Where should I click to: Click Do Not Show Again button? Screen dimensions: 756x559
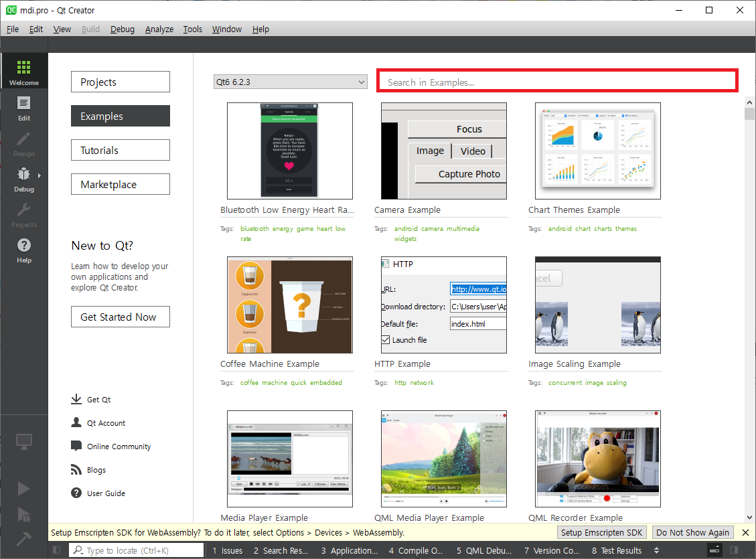[692, 532]
